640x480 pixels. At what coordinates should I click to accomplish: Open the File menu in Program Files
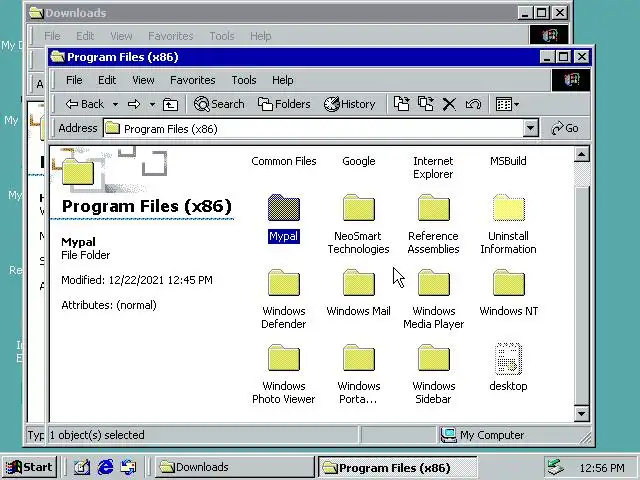coord(74,80)
